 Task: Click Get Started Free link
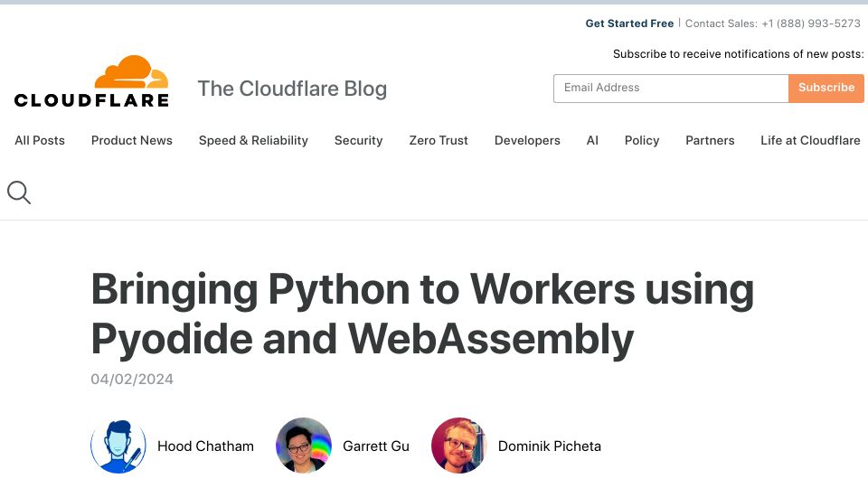pyautogui.click(x=629, y=23)
